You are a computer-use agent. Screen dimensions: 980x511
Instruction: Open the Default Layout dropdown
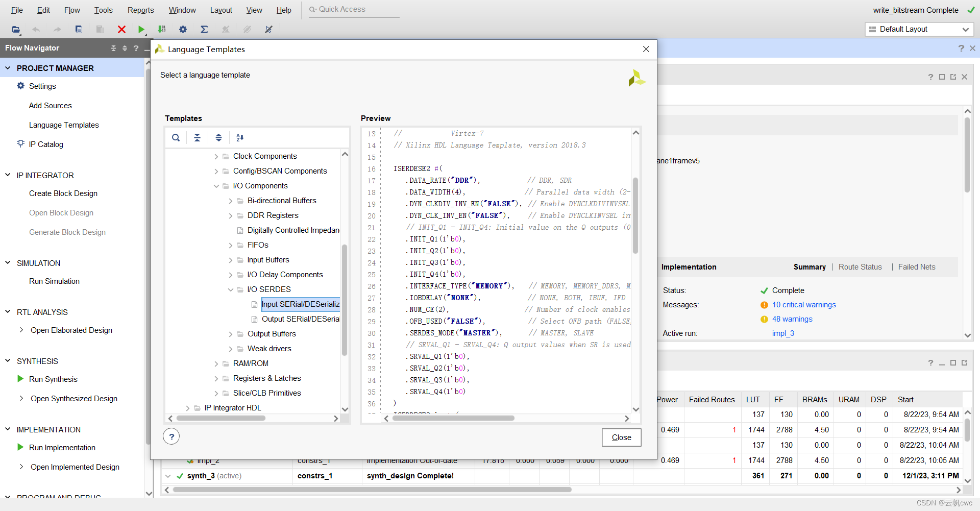pos(919,29)
